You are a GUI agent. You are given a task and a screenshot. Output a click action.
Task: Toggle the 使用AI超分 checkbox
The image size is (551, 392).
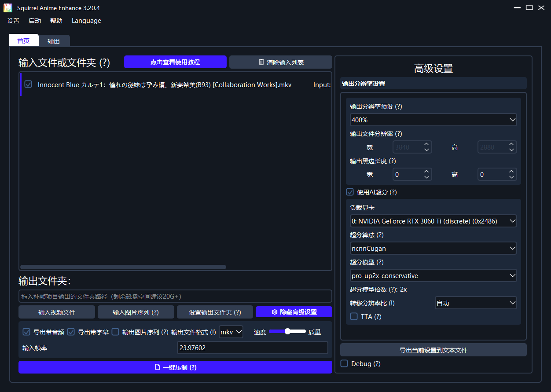tap(350, 192)
